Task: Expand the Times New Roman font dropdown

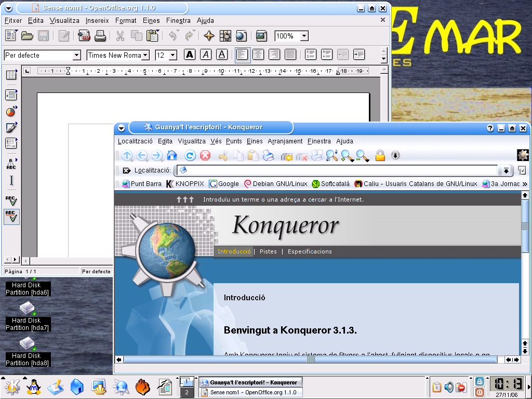Action: click(x=145, y=55)
